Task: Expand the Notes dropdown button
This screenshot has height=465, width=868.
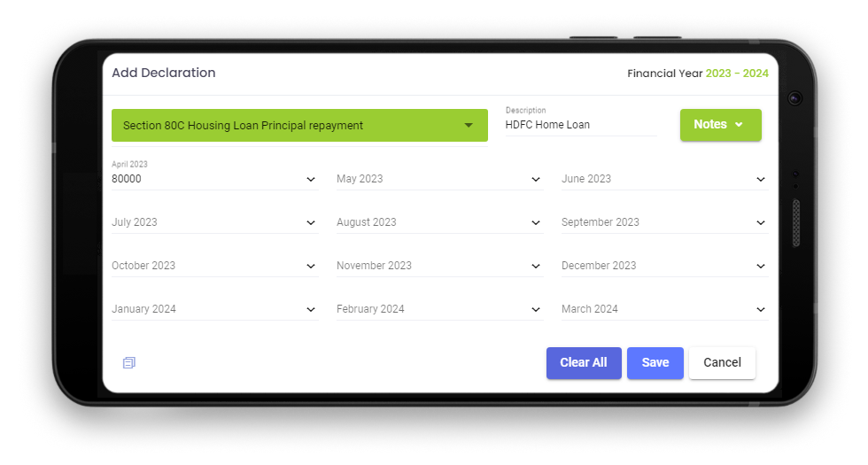Action: (x=720, y=125)
